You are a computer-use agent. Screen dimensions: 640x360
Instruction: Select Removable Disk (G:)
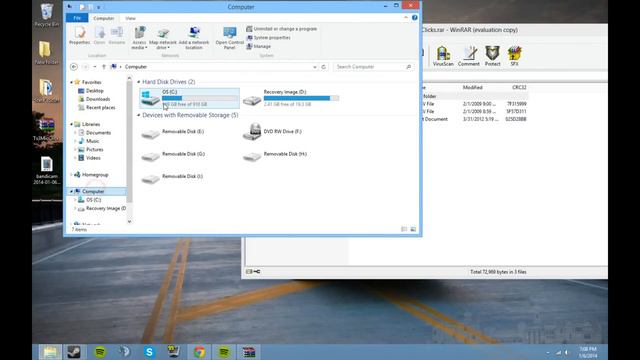pos(173,156)
